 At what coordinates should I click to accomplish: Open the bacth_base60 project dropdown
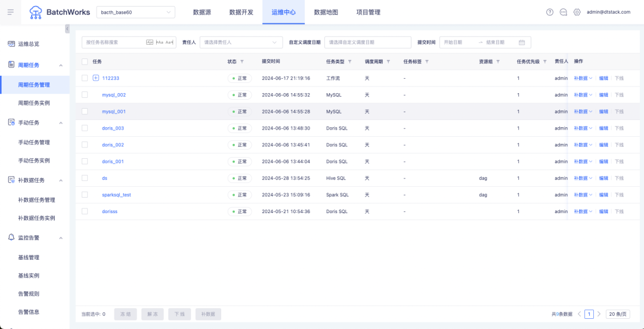pyautogui.click(x=135, y=12)
